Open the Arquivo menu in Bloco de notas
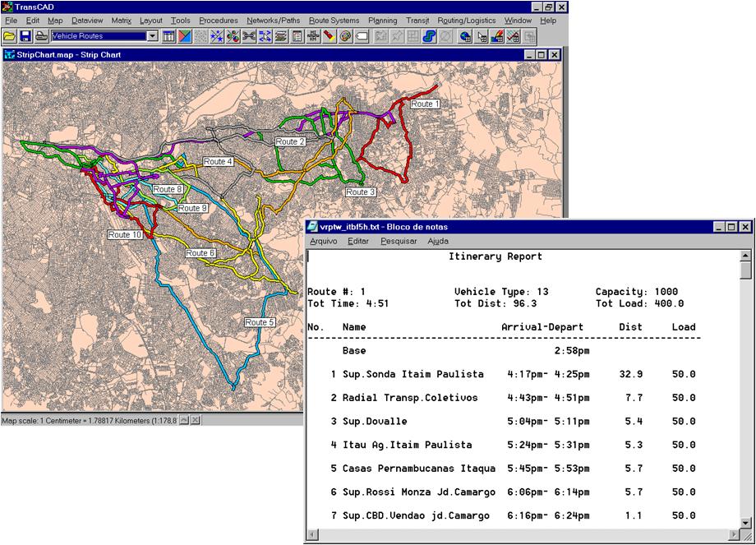 324,241
